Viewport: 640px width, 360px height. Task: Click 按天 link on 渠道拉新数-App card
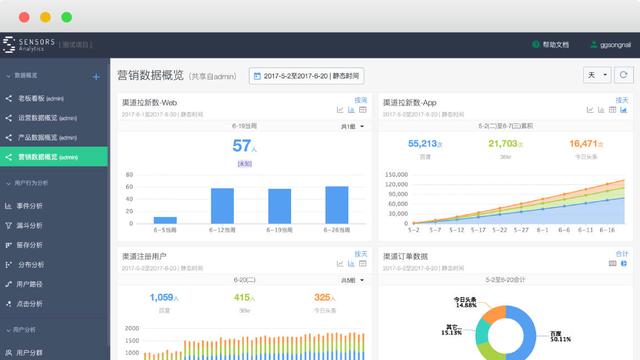coord(622,100)
